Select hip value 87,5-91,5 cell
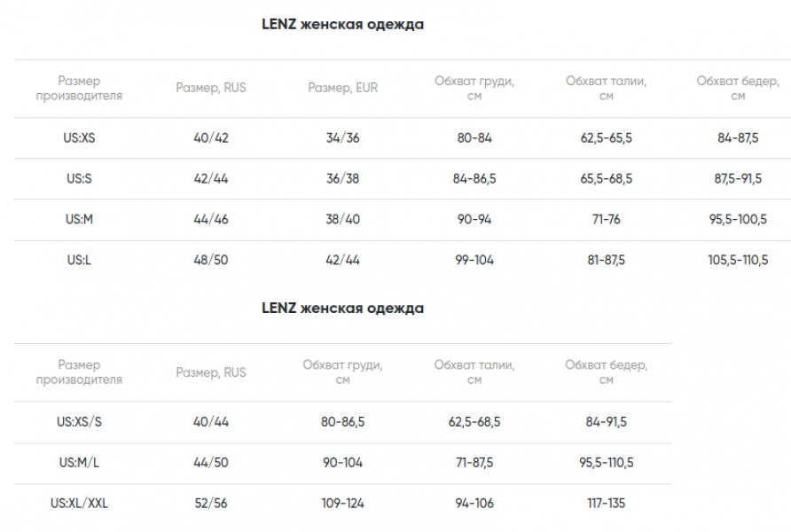 pyautogui.click(x=738, y=179)
